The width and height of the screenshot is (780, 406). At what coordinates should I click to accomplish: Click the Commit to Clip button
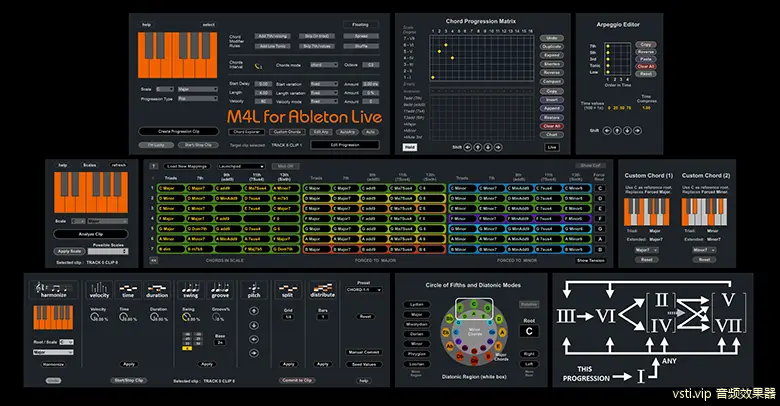click(297, 380)
